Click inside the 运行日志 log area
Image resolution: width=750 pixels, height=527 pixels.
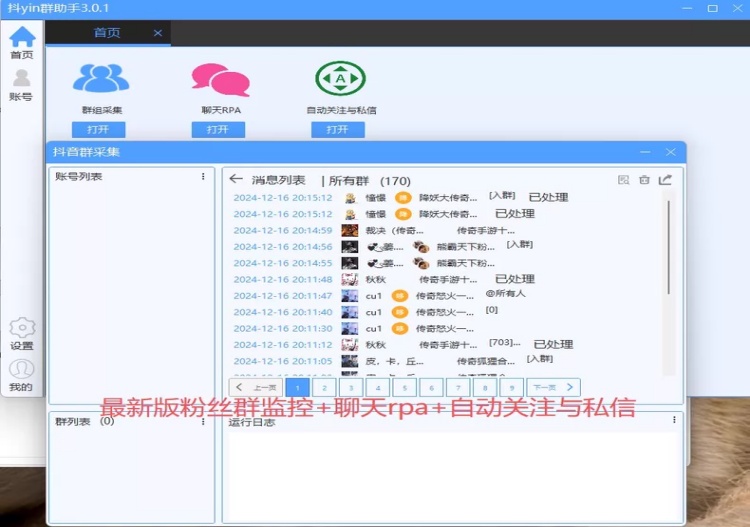[x=452, y=476]
